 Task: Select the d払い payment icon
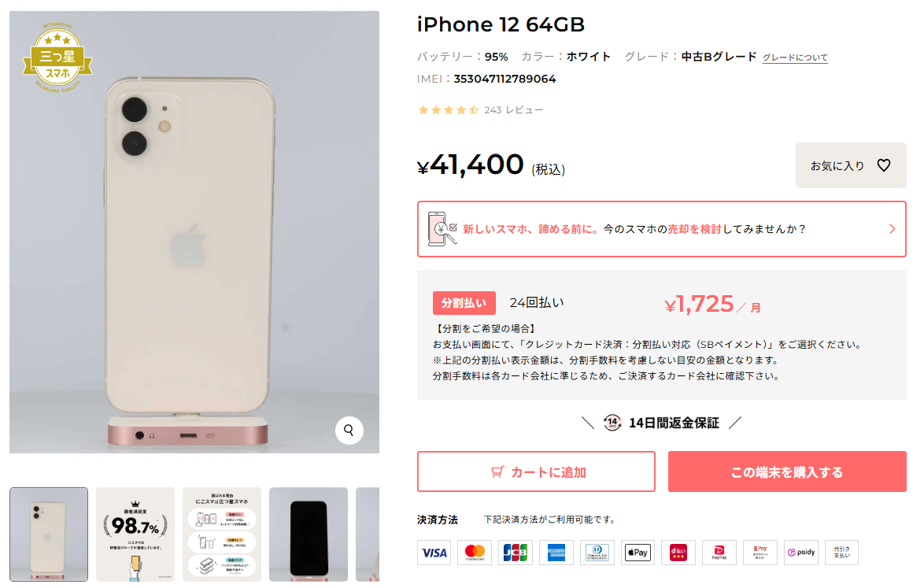click(x=678, y=553)
